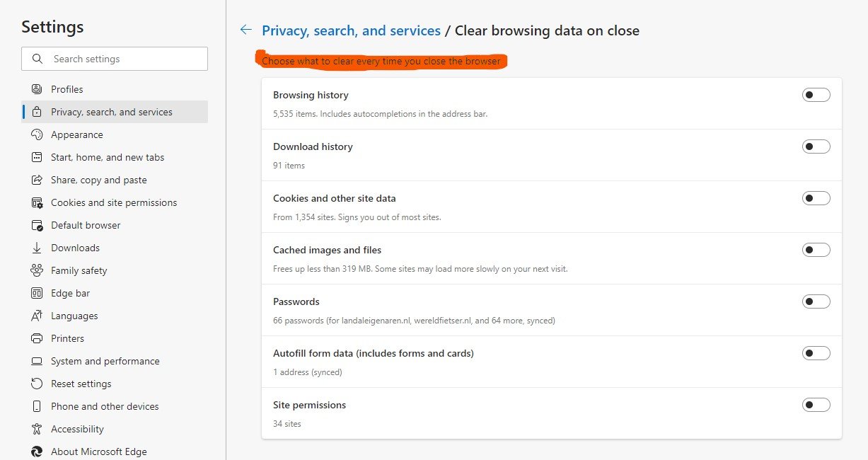Select System and performance in sidebar
This screenshot has height=460, width=868.
click(x=105, y=361)
